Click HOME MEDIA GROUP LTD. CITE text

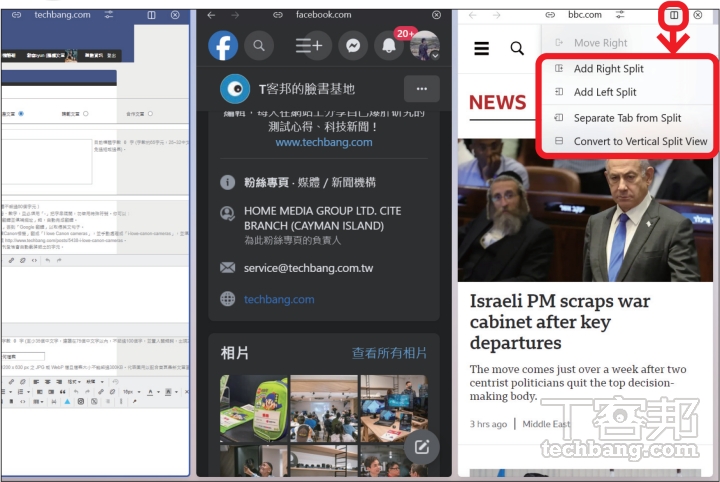(x=322, y=211)
